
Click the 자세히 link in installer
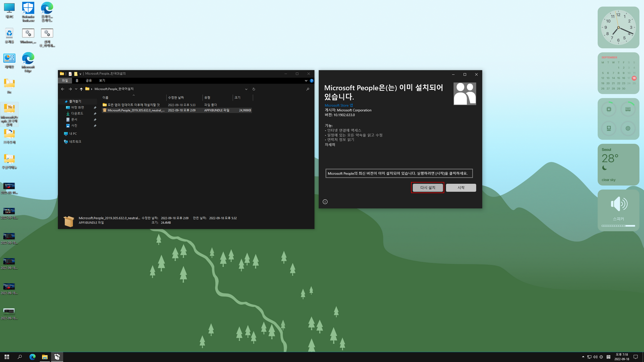pyautogui.click(x=330, y=145)
